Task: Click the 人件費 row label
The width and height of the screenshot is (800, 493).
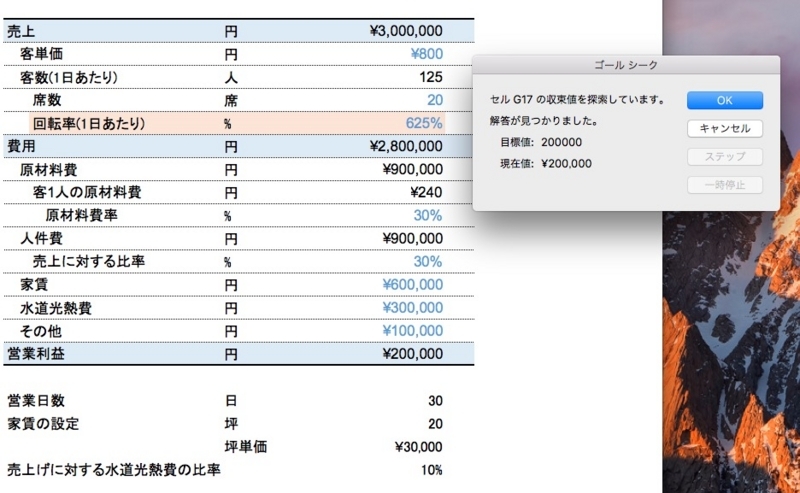Action: click(x=41, y=238)
